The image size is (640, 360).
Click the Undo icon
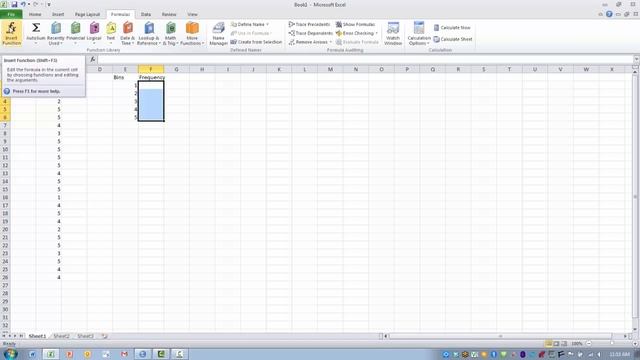(x=23, y=4)
